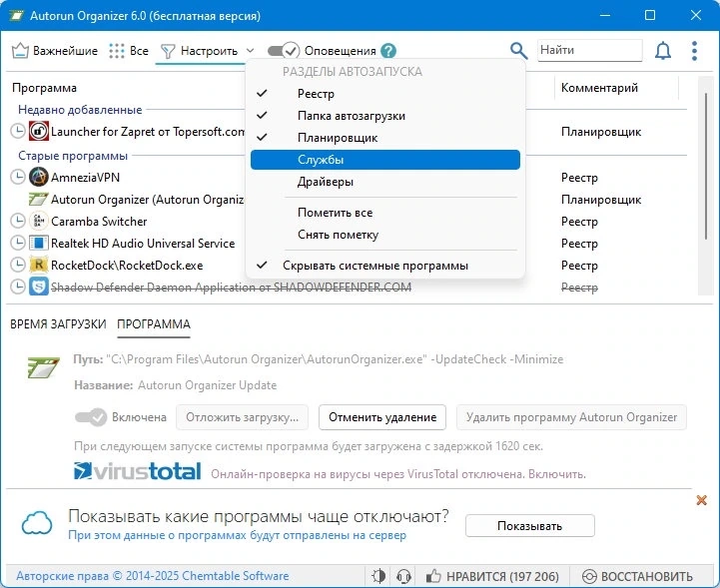Switch to the ВРЕМЯ ЗАГРУЗКИ tab
The width and height of the screenshot is (720, 588).
pyautogui.click(x=58, y=324)
